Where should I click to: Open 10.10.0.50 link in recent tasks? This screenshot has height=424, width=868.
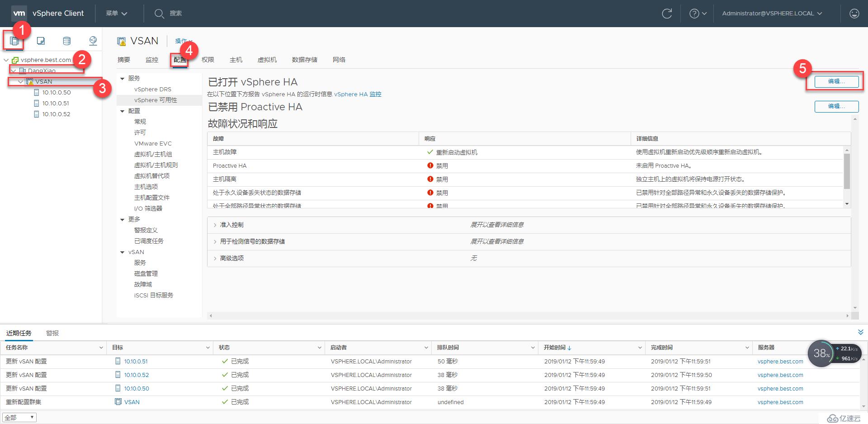pyautogui.click(x=137, y=388)
